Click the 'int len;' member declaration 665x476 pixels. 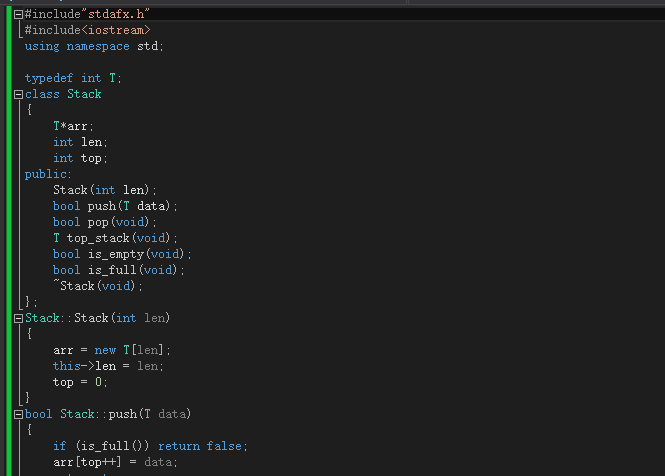click(x=79, y=142)
